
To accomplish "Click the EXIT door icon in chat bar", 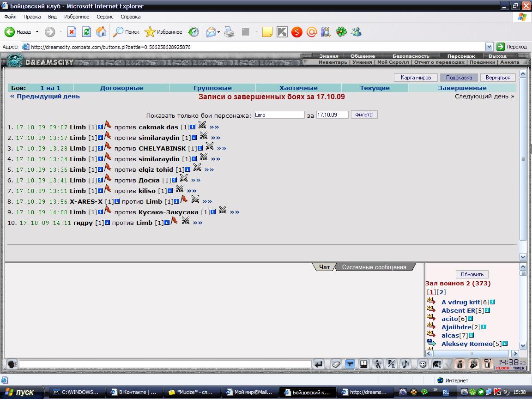I will pos(488,364).
